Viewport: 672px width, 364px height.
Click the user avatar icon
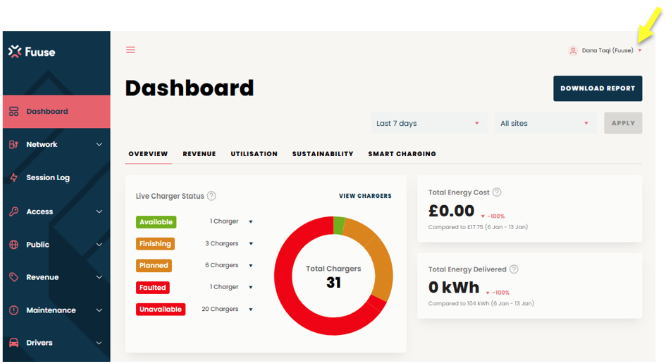coord(573,51)
